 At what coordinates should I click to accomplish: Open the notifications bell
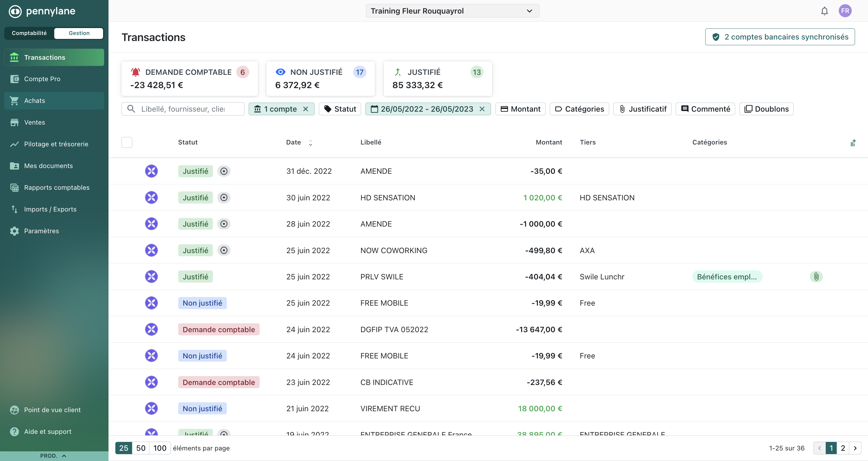coord(824,11)
